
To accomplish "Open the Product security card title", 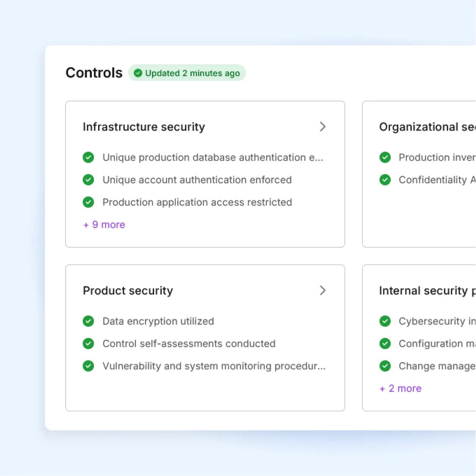I will click(x=128, y=290).
